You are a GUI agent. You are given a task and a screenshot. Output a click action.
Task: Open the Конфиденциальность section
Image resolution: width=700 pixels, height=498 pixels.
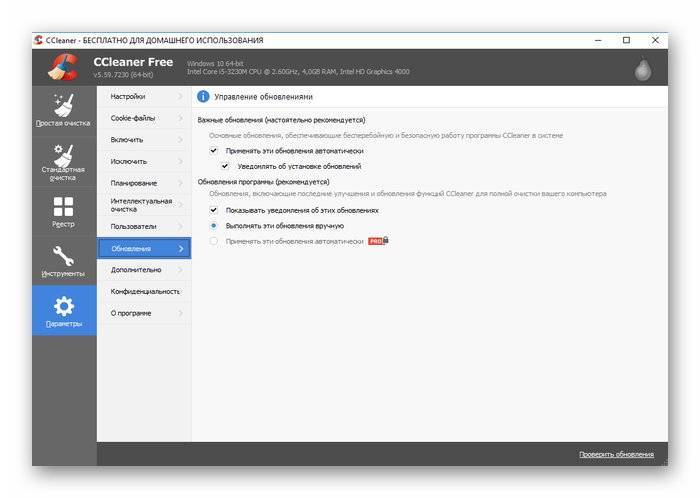[144, 291]
